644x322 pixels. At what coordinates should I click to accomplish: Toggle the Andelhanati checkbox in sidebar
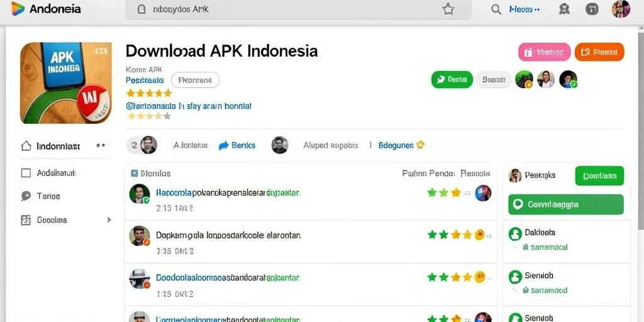26,173
